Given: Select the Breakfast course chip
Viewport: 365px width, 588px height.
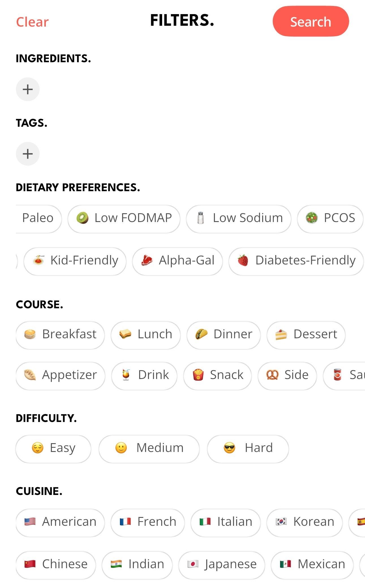Looking at the screenshot, I should pyautogui.click(x=60, y=335).
